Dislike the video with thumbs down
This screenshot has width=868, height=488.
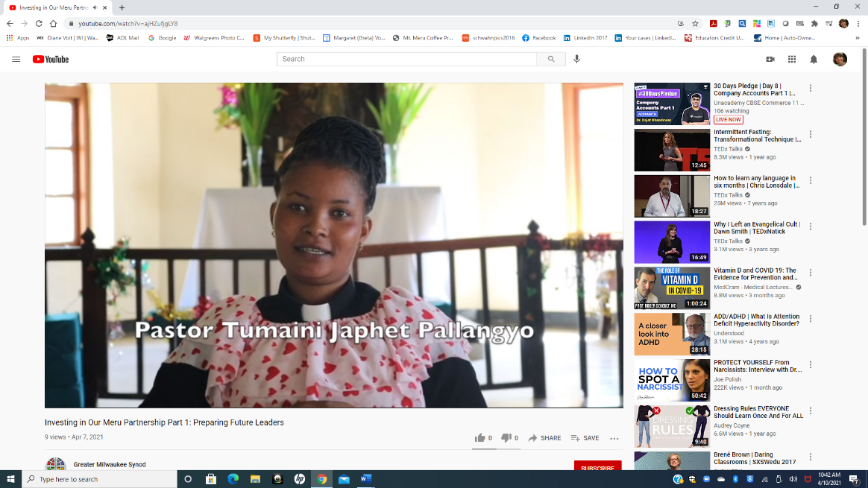[506, 438]
